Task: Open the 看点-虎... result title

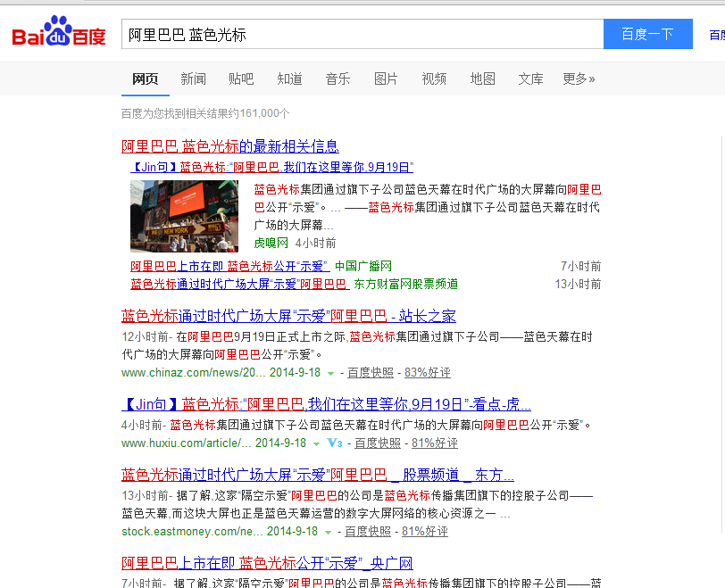Action: [x=326, y=404]
